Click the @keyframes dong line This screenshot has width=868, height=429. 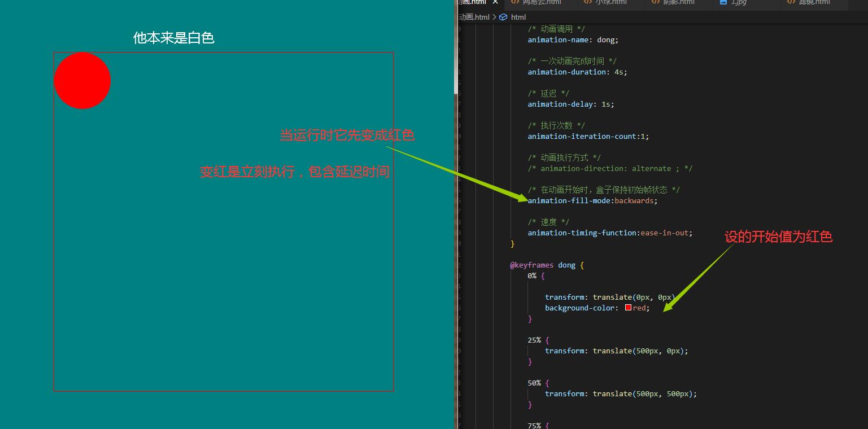pyautogui.click(x=547, y=265)
